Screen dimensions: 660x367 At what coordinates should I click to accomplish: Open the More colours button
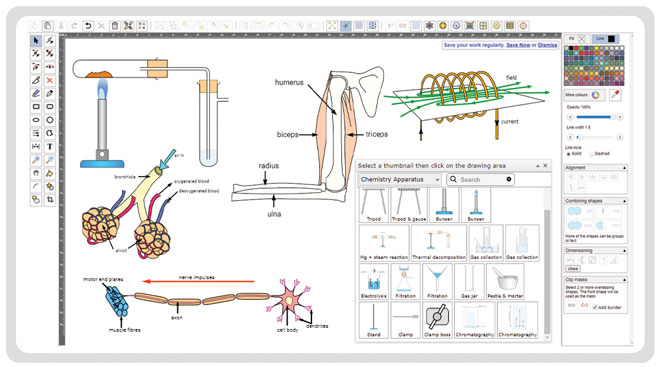584,95
